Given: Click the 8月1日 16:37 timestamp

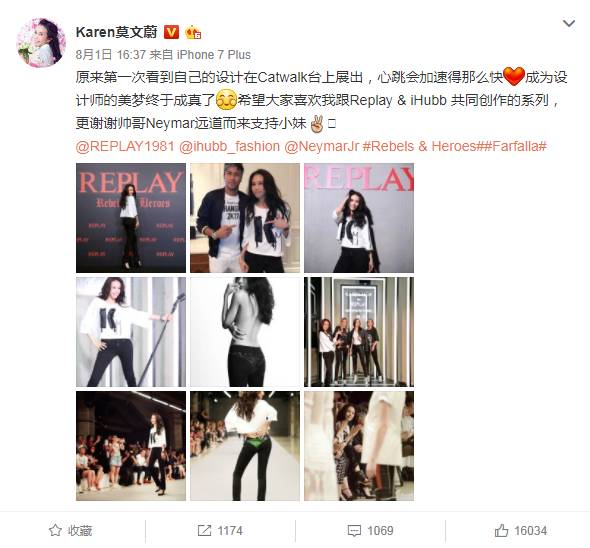Looking at the screenshot, I should 111,55.
